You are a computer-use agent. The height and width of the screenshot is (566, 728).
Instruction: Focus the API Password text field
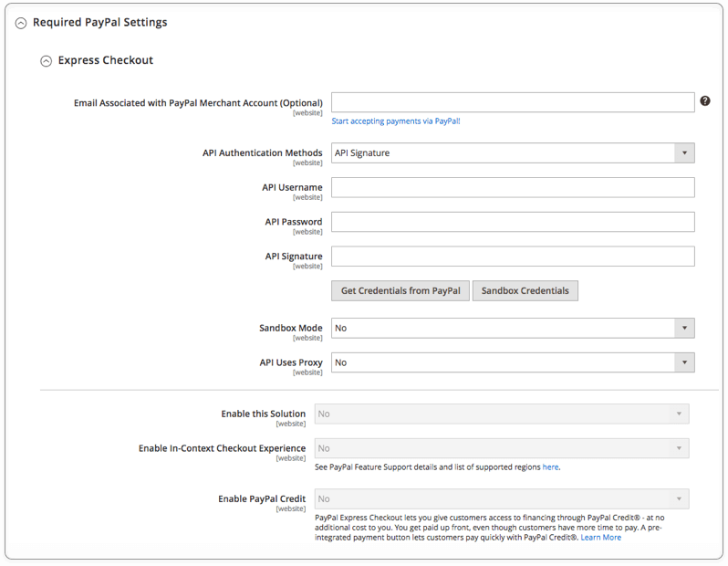coord(513,222)
